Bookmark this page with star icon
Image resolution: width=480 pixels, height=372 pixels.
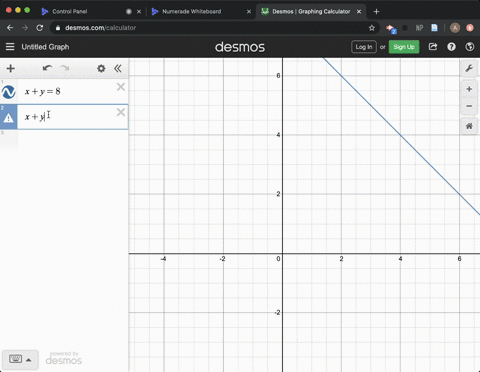[x=372, y=28]
